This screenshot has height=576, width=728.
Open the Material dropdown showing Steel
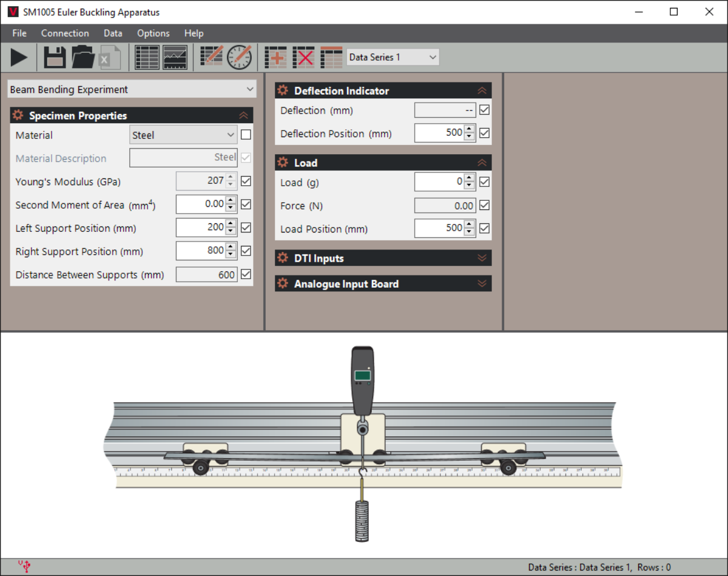(x=183, y=134)
